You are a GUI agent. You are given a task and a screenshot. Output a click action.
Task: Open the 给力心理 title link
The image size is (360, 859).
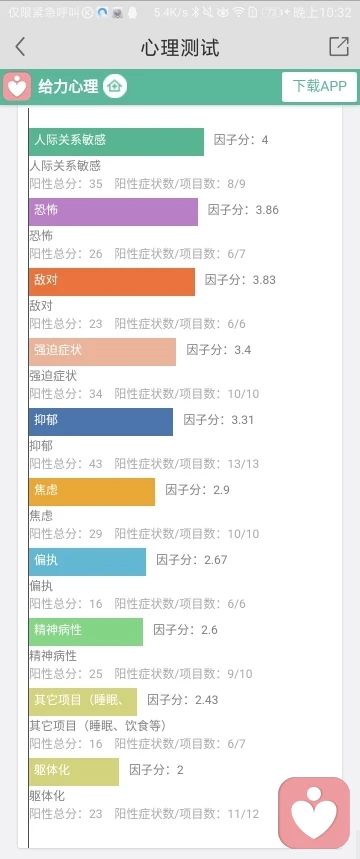pyautogui.click(x=68, y=87)
